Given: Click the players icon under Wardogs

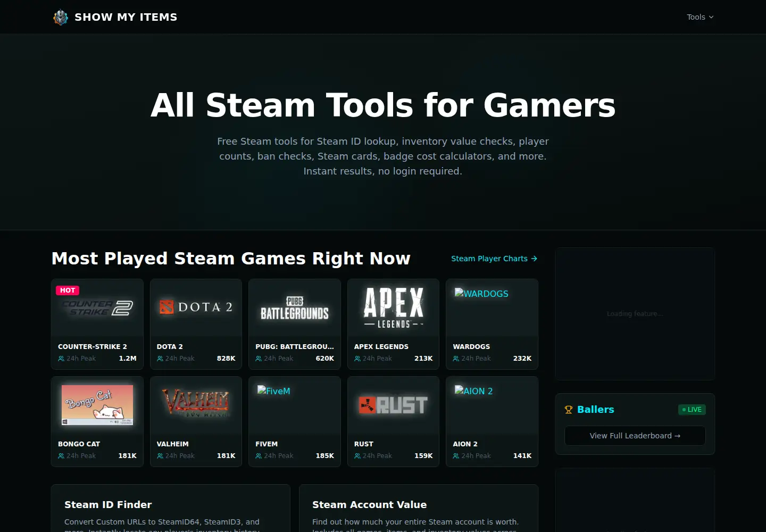Looking at the screenshot, I should click(456, 359).
